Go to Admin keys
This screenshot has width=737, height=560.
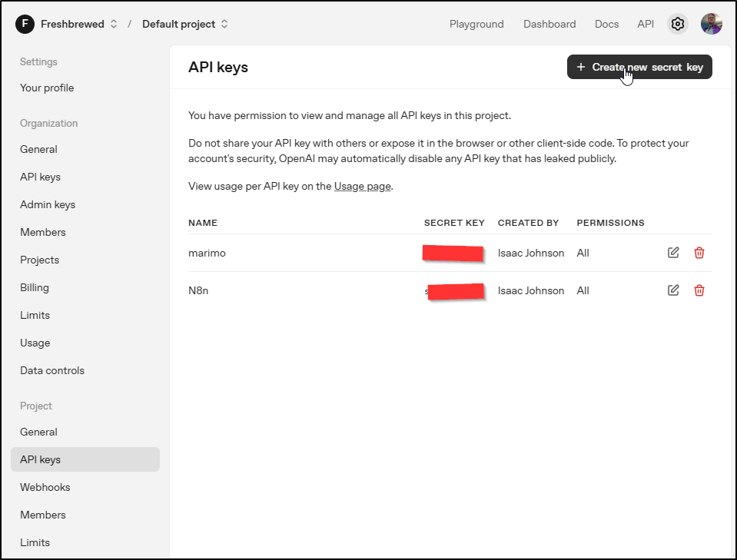[48, 205]
